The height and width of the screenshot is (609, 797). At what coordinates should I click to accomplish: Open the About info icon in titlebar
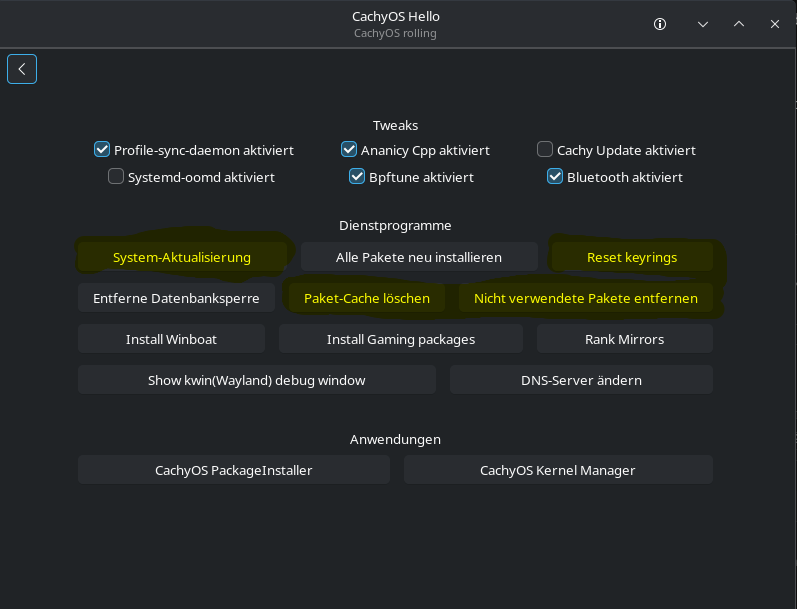(660, 24)
